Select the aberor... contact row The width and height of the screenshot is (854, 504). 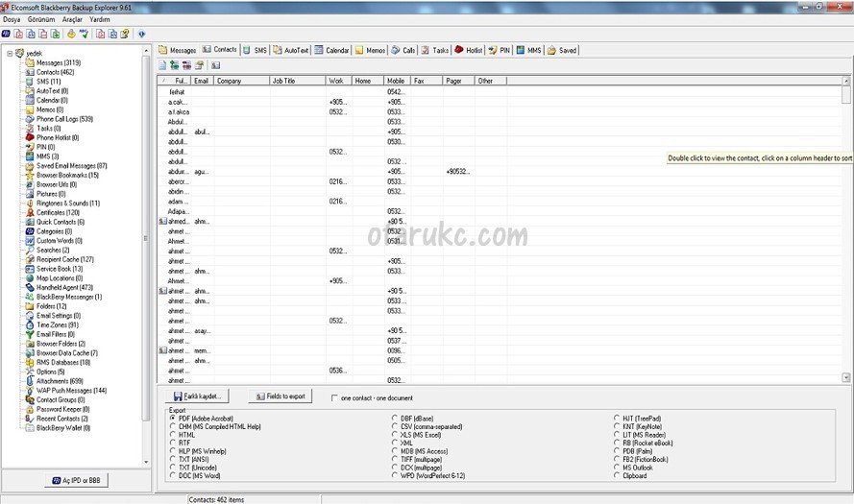click(500, 181)
